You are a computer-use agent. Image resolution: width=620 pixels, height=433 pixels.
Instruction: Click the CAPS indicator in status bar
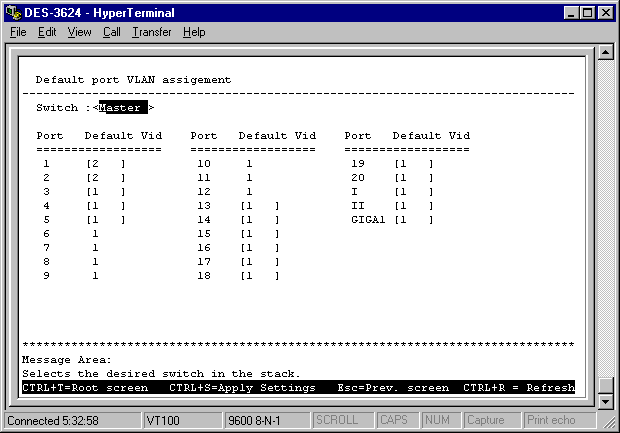393,420
